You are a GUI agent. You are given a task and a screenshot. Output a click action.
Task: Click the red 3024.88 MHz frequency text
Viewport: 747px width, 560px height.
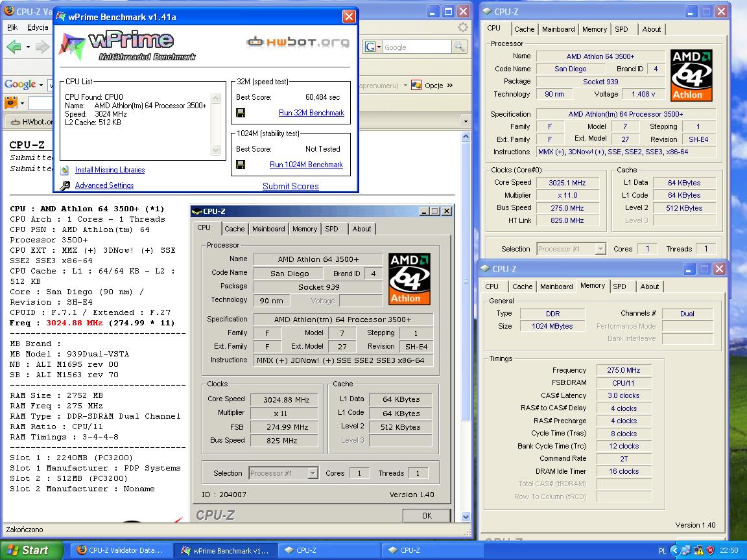(x=75, y=323)
